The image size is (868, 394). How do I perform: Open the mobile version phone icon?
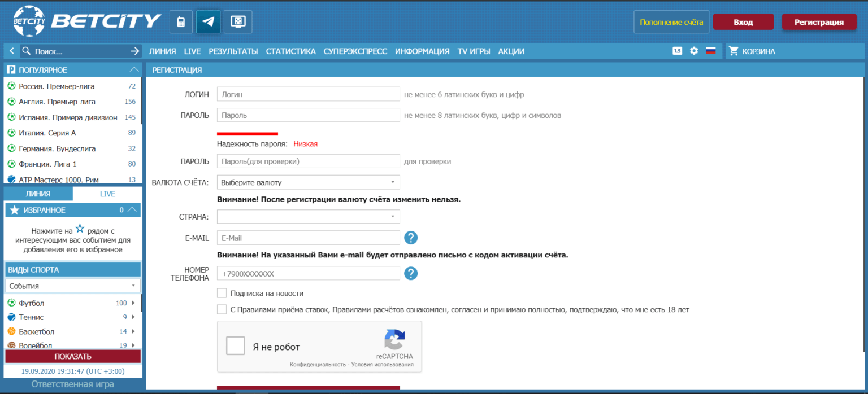[181, 22]
